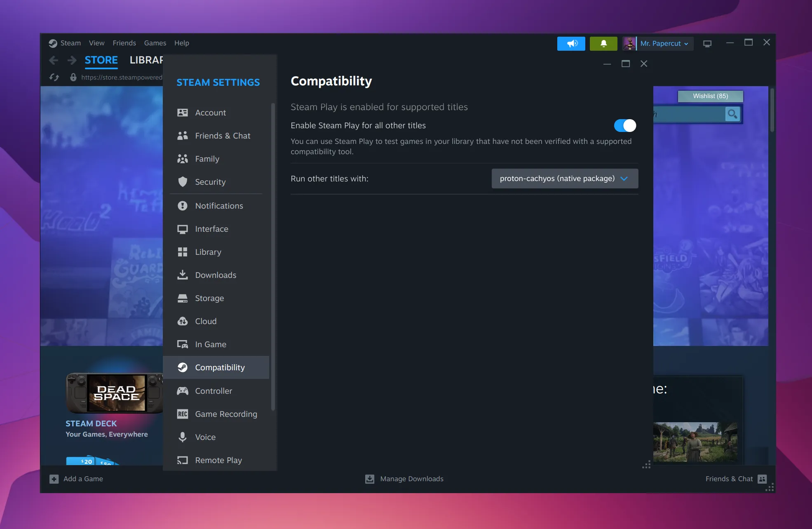Click the medieval game screenshot thumbnail
Image resolution: width=812 pixels, height=529 pixels.
pyautogui.click(x=695, y=442)
